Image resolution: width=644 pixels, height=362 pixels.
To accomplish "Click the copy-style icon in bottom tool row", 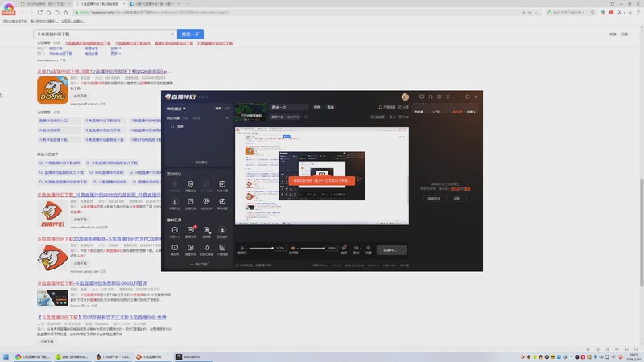I will pyautogui.click(x=206, y=248).
